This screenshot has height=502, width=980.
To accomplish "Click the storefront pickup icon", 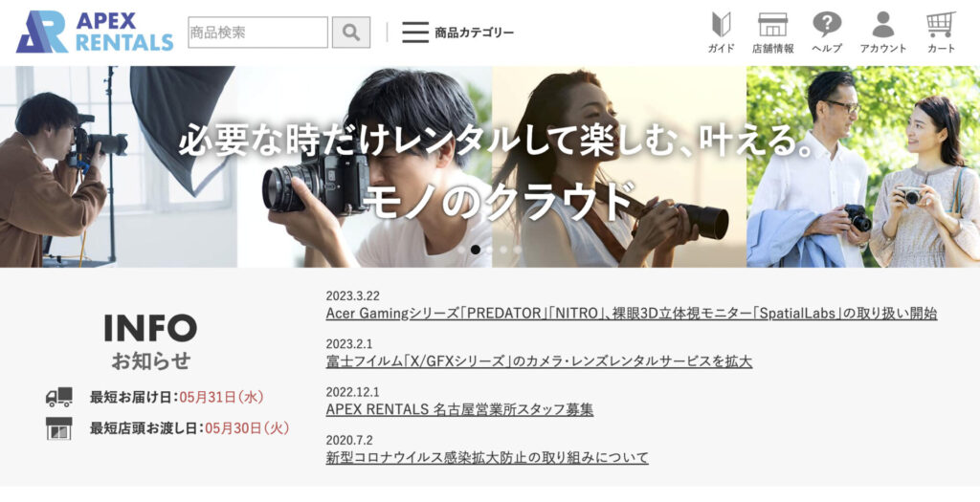I will click(59, 428).
